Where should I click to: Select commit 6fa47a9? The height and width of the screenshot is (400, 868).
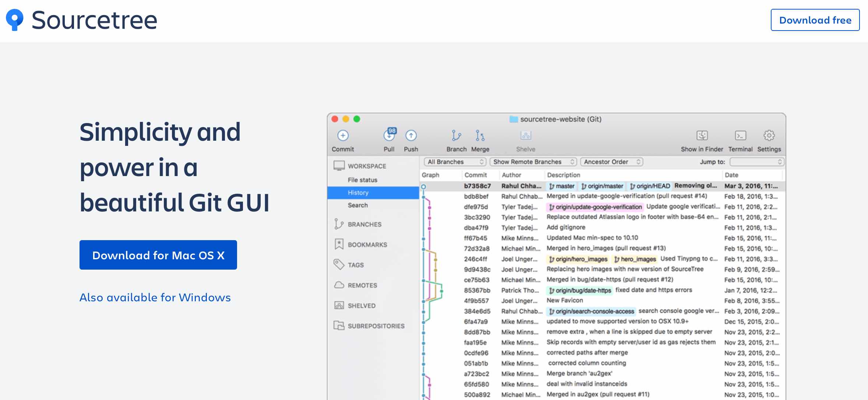[x=603, y=322]
